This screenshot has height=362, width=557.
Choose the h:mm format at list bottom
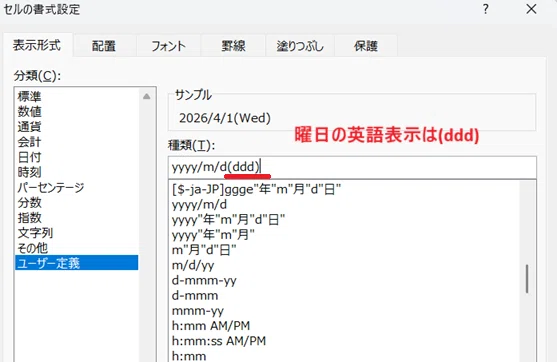[x=344, y=356]
